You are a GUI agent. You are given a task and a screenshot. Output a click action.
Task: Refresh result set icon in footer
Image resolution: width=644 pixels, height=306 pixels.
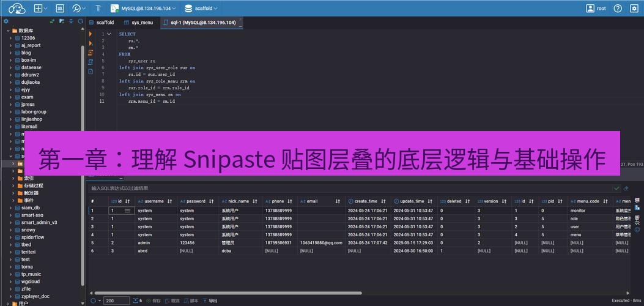[93, 300]
